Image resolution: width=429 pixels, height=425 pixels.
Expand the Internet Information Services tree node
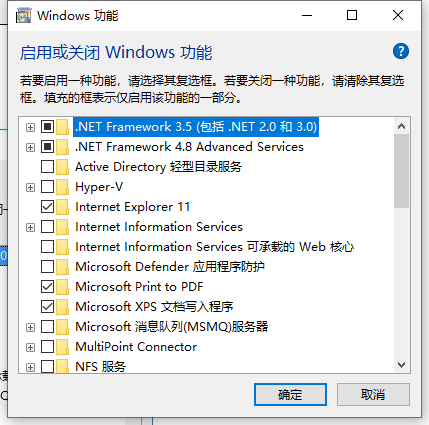(x=30, y=227)
